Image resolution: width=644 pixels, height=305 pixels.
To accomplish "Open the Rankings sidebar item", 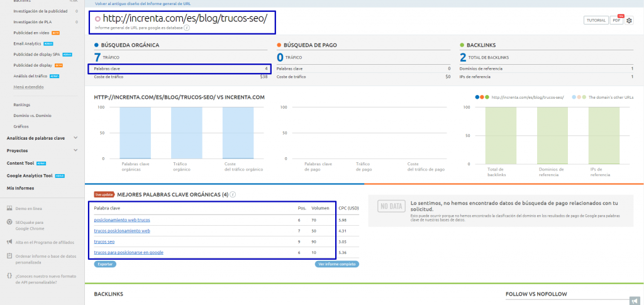I will click(22, 104).
